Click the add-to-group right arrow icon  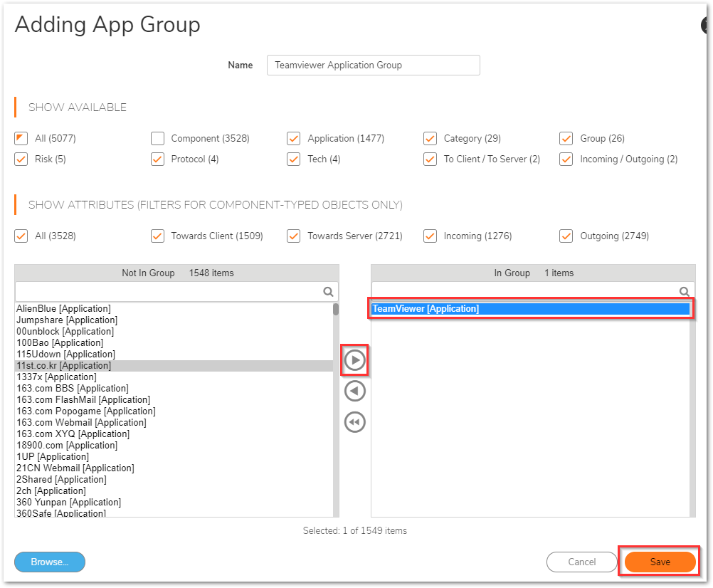tap(355, 361)
